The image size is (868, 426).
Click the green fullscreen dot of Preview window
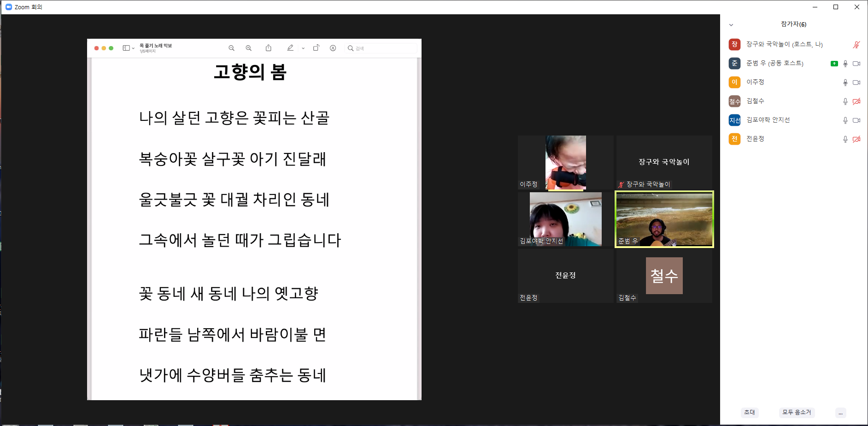(x=111, y=48)
